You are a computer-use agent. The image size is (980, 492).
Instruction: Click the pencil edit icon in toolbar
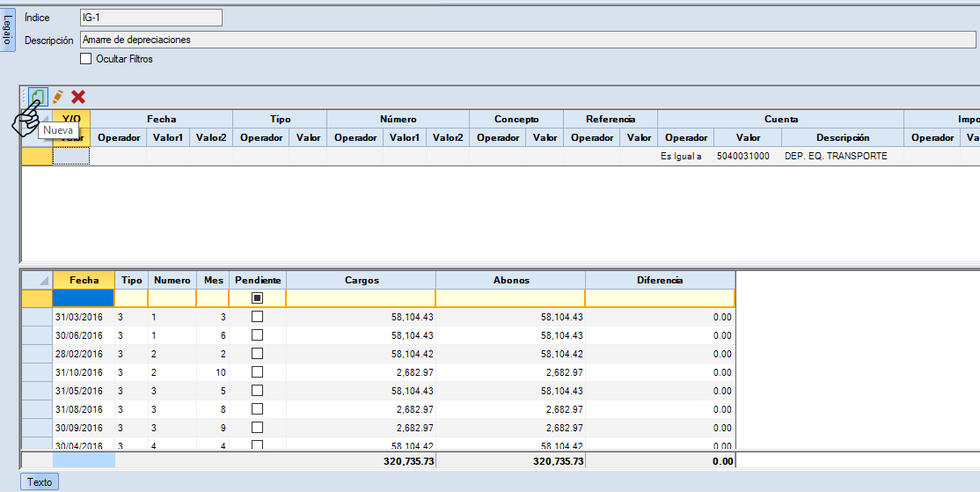pyautogui.click(x=58, y=97)
